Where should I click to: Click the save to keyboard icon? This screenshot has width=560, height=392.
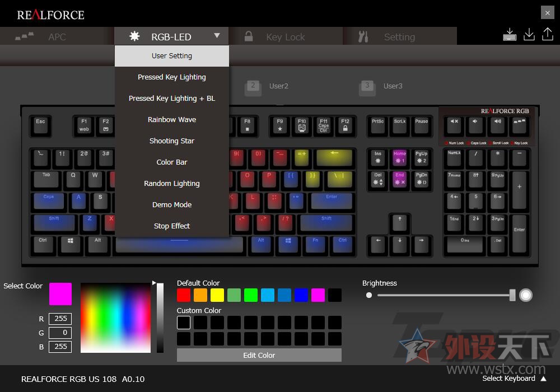(x=510, y=35)
